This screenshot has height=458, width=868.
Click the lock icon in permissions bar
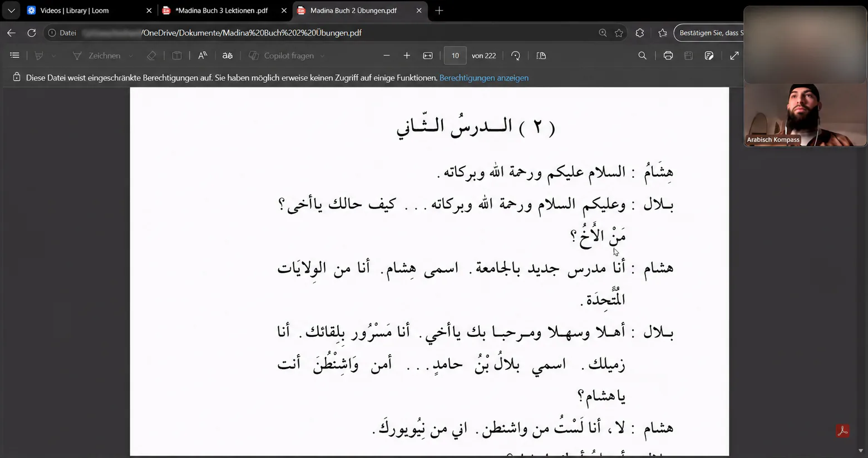[x=17, y=77]
